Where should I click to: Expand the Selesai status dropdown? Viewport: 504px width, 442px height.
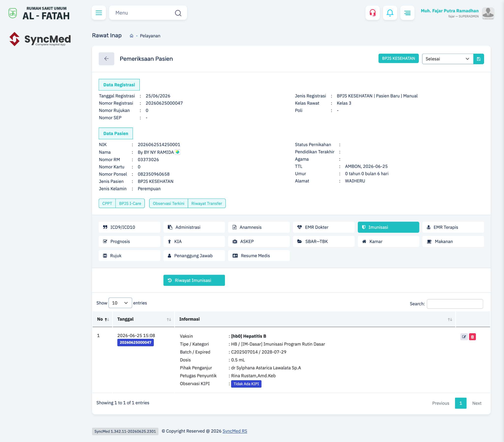tap(448, 59)
